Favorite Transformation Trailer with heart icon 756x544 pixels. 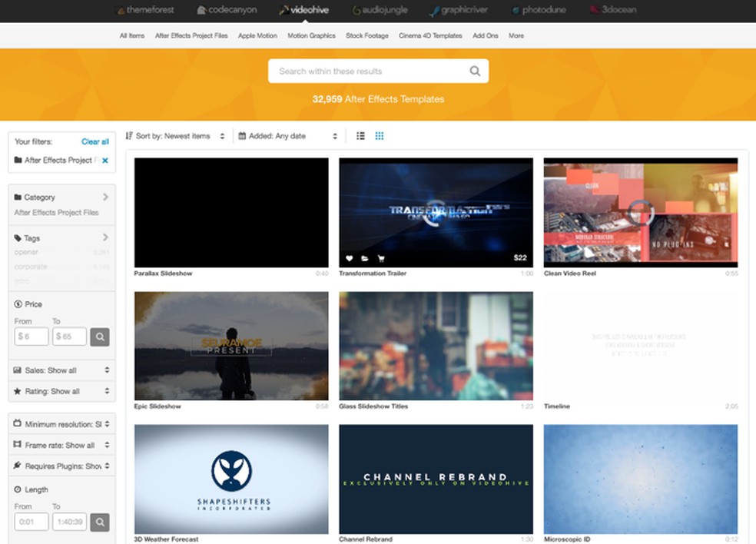point(350,258)
